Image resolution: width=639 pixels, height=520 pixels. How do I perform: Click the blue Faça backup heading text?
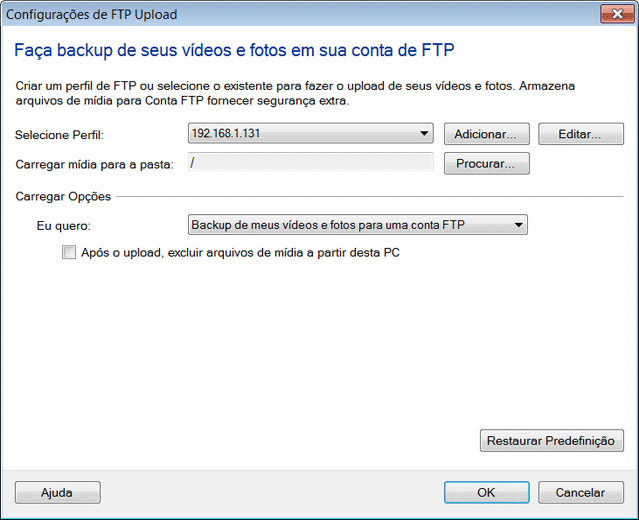[239, 49]
